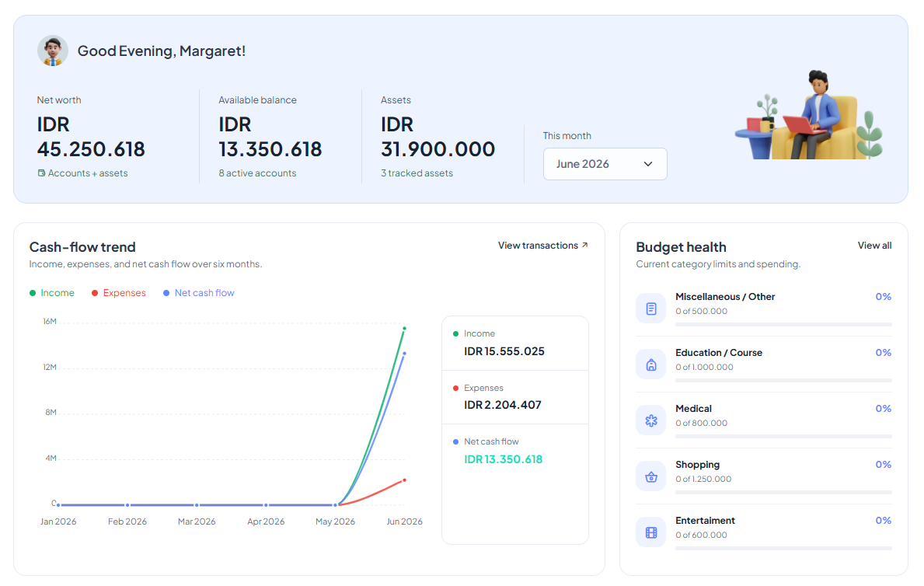The width and height of the screenshot is (924, 586).
Task: Click the Miscellaneous / Other document icon
Action: [x=651, y=309]
